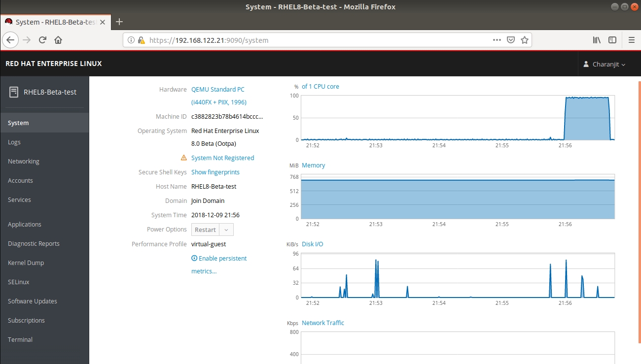
Task: Click Enable persistent metrics link
Action: [219, 259]
